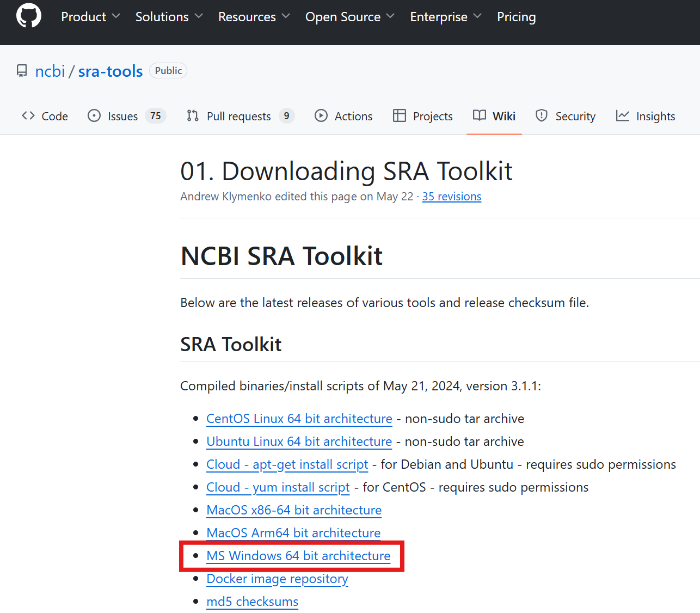Download CentOS Linux 64 bit architecture
This screenshot has height=613, width=700.
(x=299, y=419)
